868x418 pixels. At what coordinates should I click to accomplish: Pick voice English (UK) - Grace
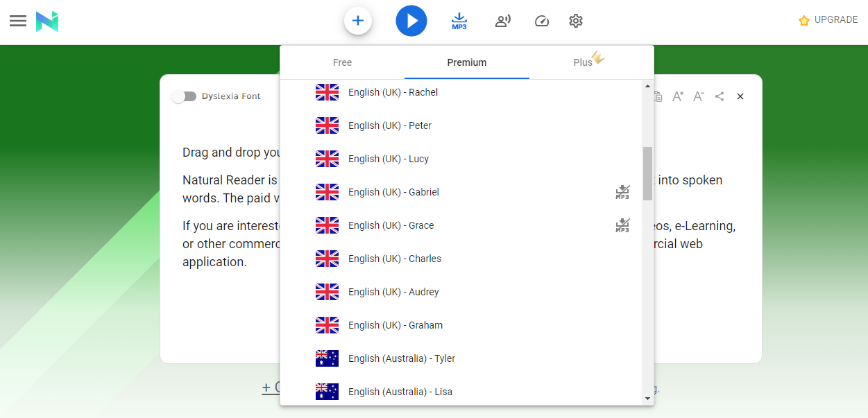click(461, 225)
